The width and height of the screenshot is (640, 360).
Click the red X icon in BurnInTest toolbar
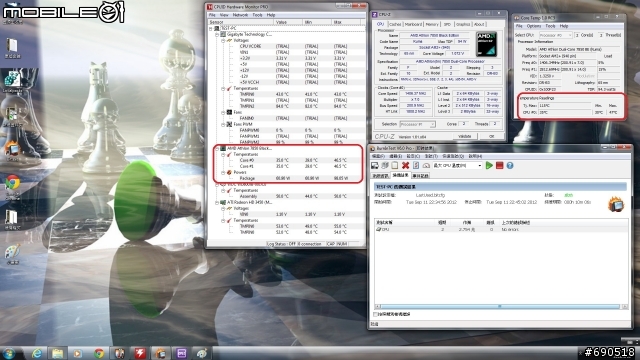(405, 165)
